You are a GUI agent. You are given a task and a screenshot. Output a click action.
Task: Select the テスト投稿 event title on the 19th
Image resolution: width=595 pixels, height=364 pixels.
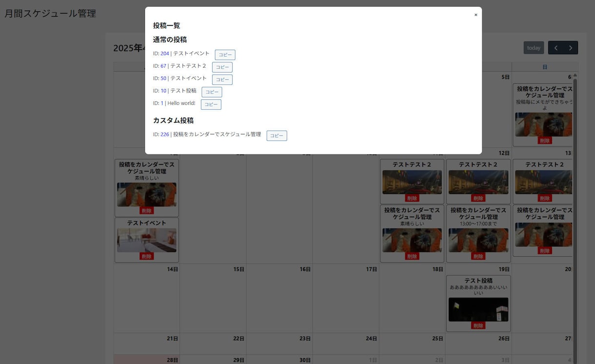pyautogui.click(x=478, y=281)
